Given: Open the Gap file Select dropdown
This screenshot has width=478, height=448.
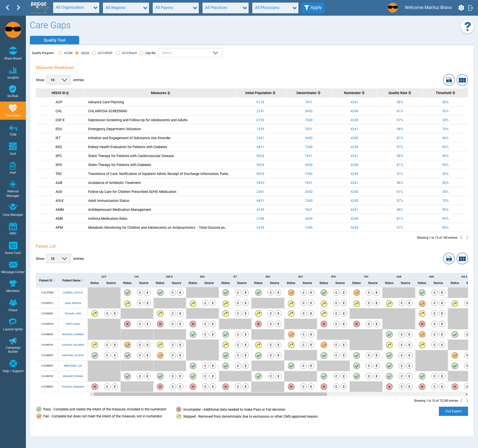Looking at the screenshot, I should pyautogui.click(x=190, y=53).
